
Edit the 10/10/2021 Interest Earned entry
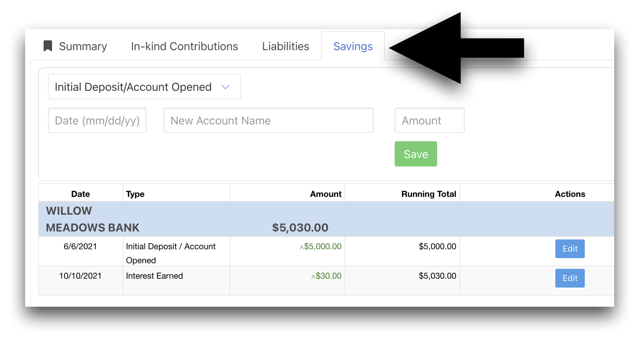(x=570, y=278)
